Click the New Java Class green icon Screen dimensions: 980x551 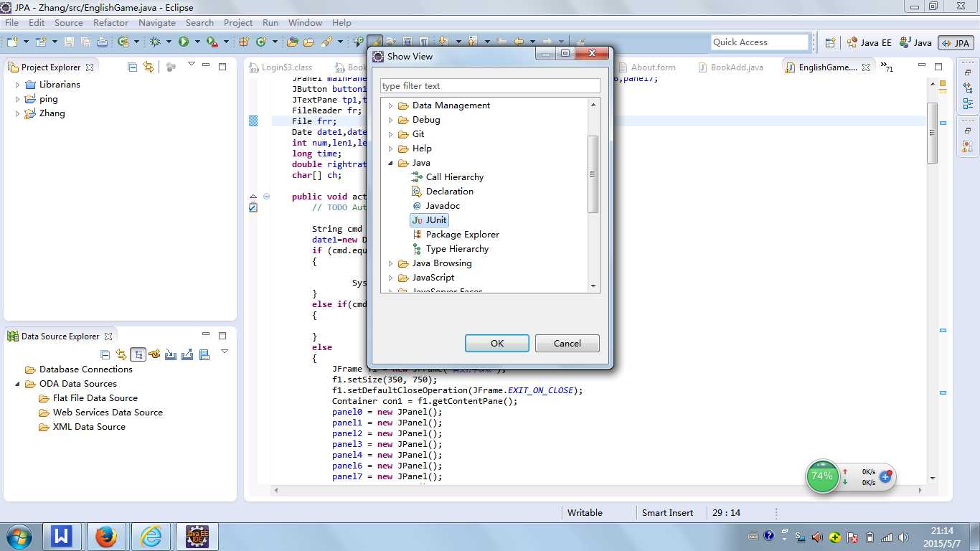pos(260,42)
